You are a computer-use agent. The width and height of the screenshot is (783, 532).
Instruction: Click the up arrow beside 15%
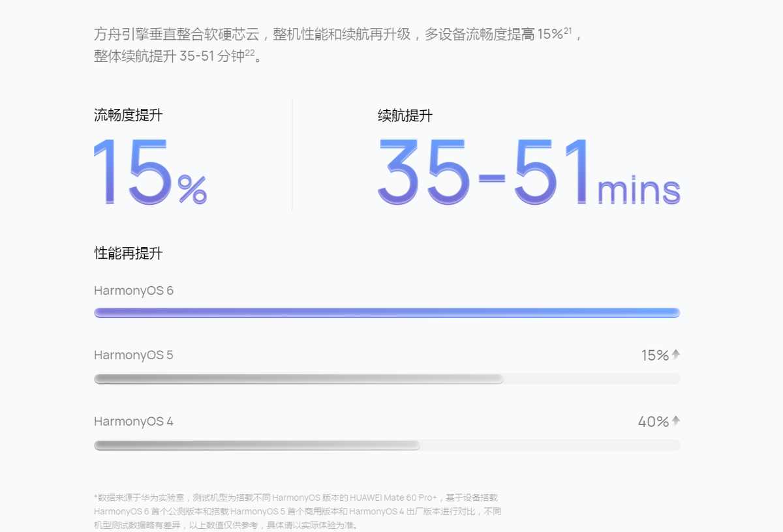(x=676, y=354)
